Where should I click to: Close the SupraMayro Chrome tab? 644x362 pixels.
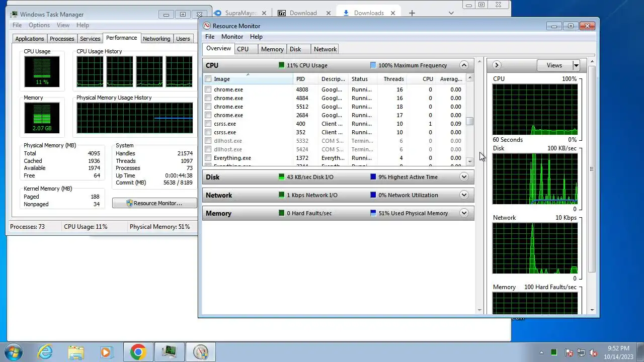(265, 13)
